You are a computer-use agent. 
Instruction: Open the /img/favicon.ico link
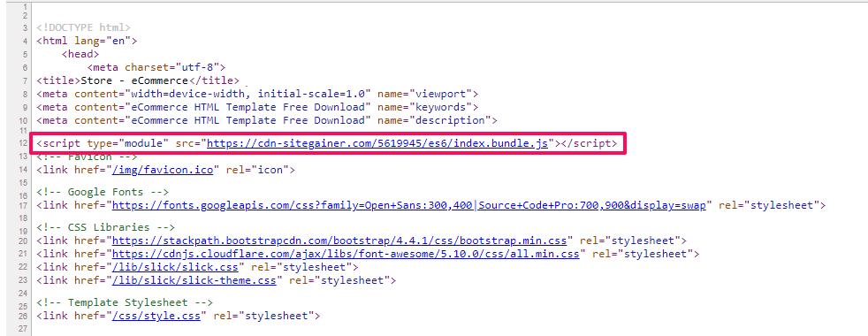pyautogui.click(x=163, y=170)
